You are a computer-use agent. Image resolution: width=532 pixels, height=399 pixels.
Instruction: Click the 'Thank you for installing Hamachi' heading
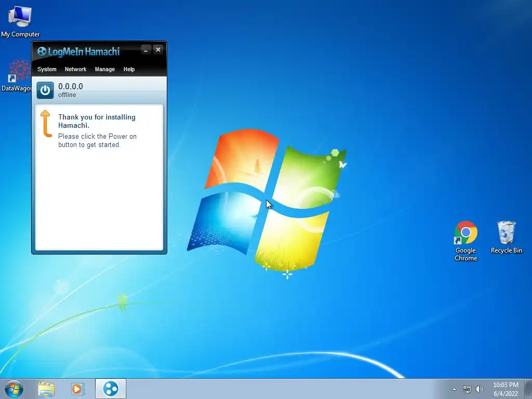tap(97, 121)
